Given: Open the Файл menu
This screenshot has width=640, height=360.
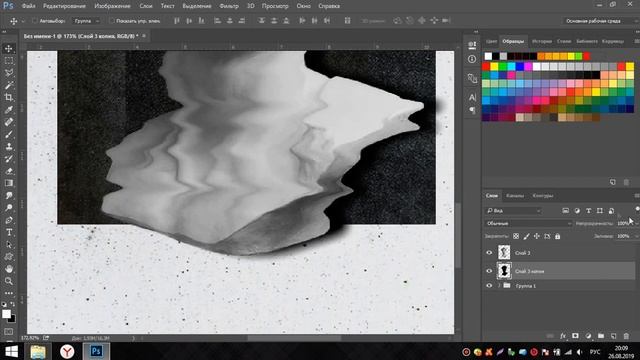Looking at the screenshot, I should coord(28,6).
